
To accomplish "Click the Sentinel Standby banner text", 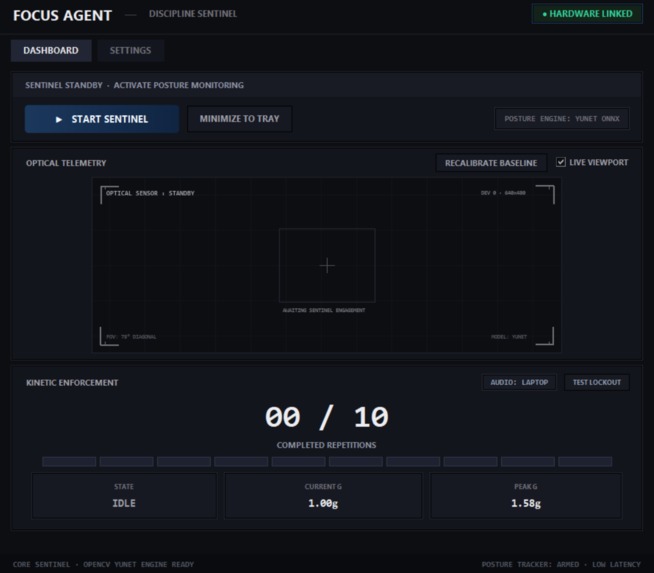I will point(134,85).
